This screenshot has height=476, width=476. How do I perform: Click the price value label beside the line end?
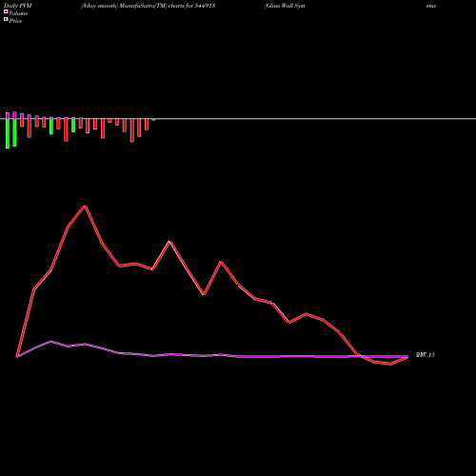(426, 355)
